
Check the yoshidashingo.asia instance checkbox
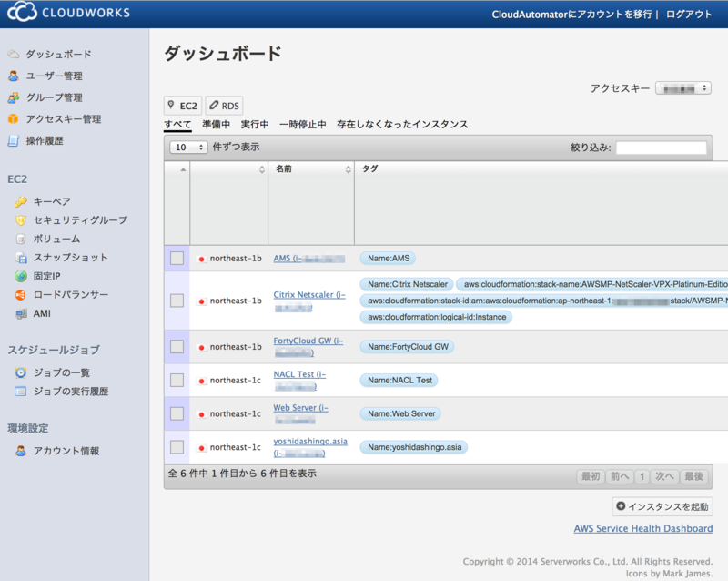(x=177, y=446)
